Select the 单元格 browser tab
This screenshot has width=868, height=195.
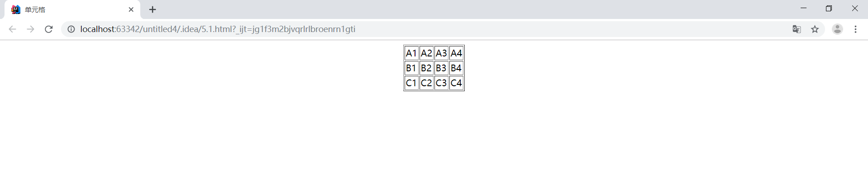(x=68, y=9)
